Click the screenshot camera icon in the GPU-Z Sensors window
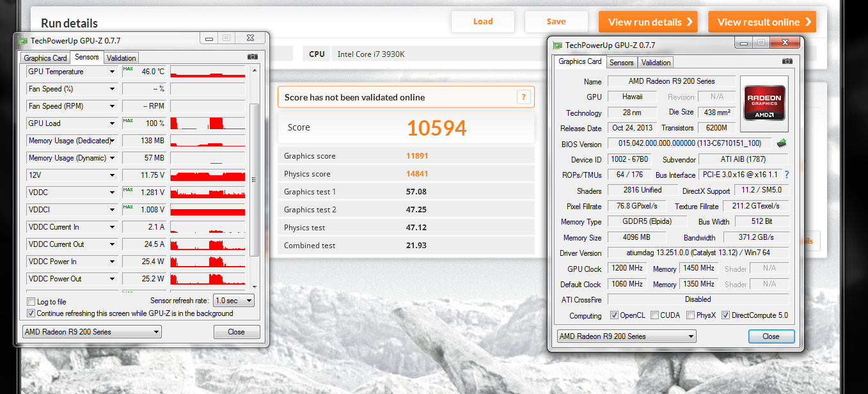Screen dimensions: 868x394 coord(253,57)
